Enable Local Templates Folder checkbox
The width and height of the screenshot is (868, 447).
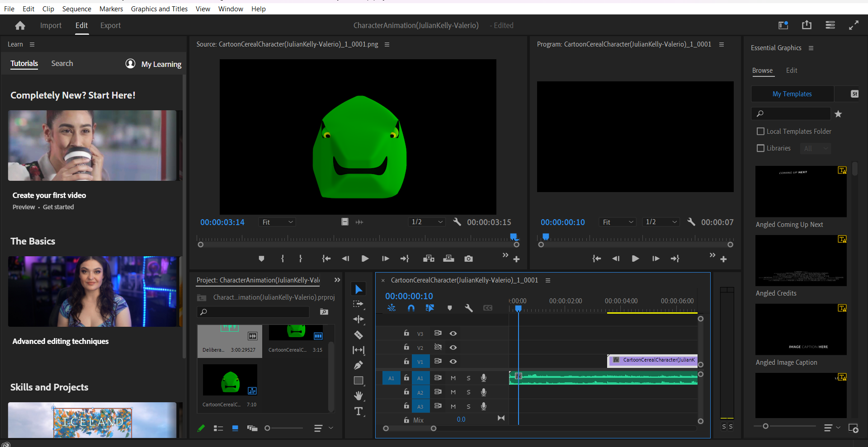point(760,132)
